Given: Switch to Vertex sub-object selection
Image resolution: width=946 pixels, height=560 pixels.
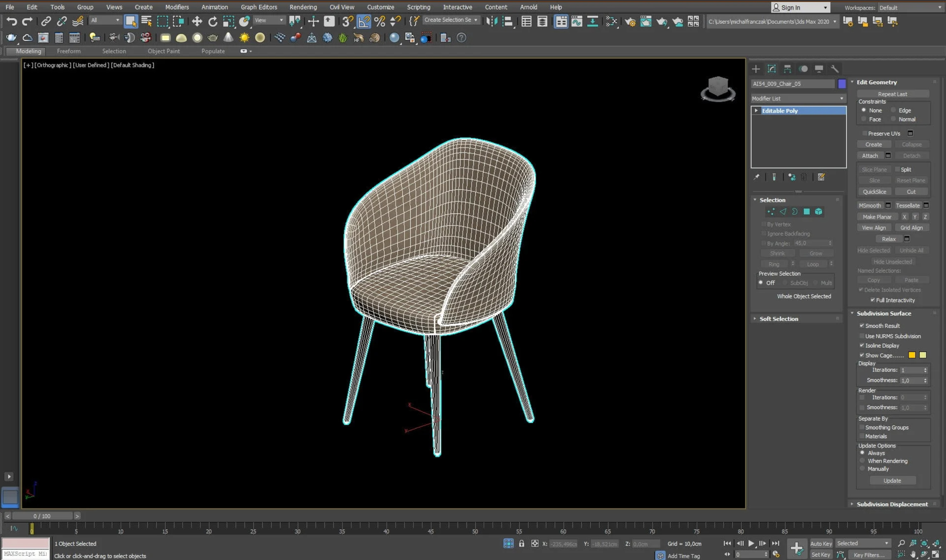Looking at the screenshot, I should pos(771,212).
